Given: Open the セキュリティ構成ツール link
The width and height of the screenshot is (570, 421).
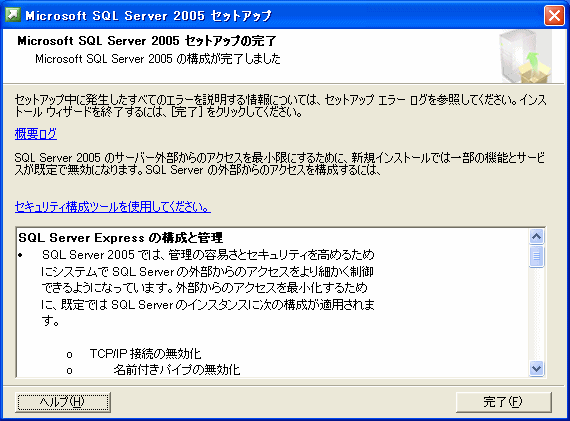Looking at the screenshot, I should (113, 207).
